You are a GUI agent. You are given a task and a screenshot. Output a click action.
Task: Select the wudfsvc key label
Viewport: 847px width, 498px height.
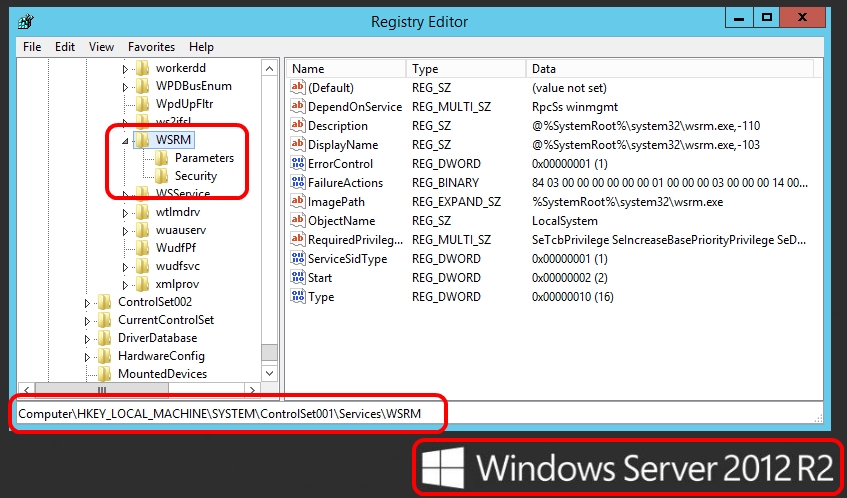[178, 266]
